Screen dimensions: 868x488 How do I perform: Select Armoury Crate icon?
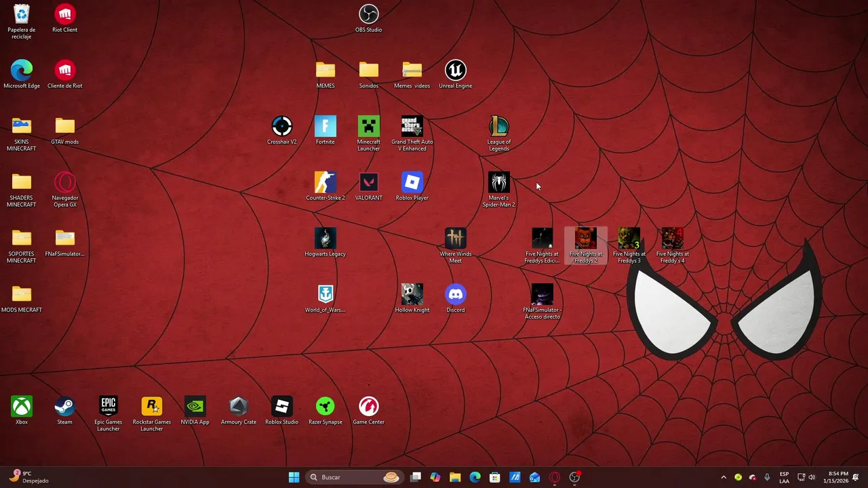[238, 411]
